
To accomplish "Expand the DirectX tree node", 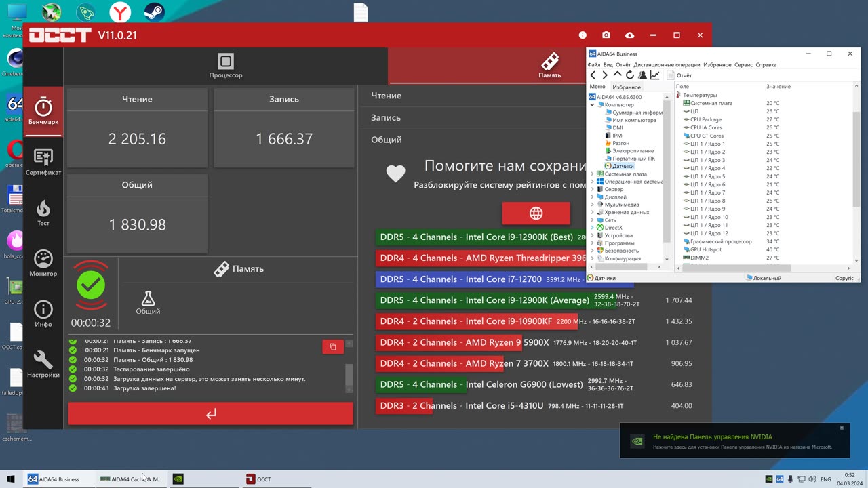I will 592,228.
